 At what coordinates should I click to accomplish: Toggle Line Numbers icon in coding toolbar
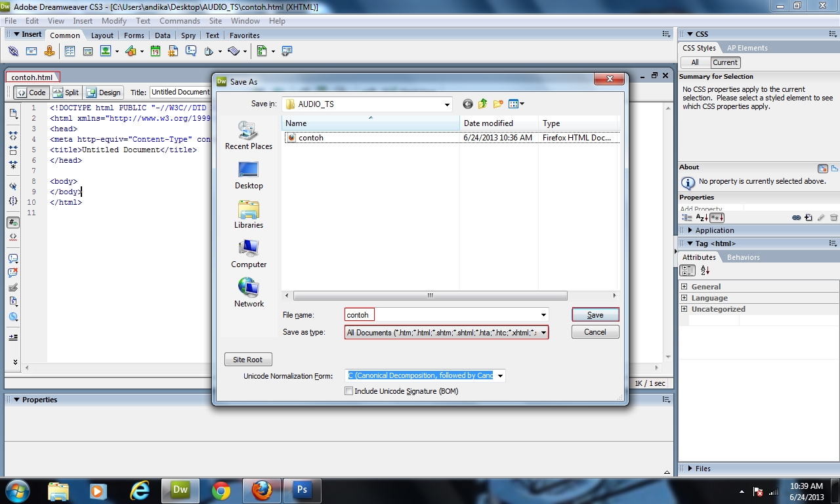tap(13, 222)
